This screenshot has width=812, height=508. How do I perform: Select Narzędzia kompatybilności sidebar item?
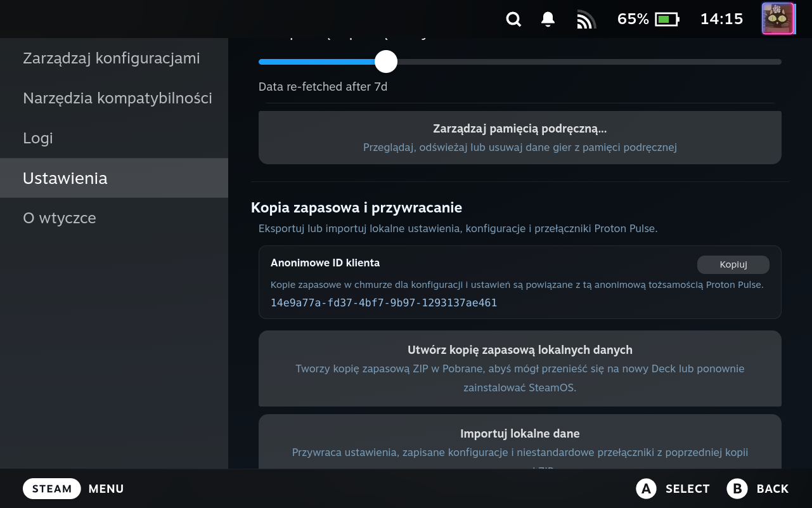[114, 98]
